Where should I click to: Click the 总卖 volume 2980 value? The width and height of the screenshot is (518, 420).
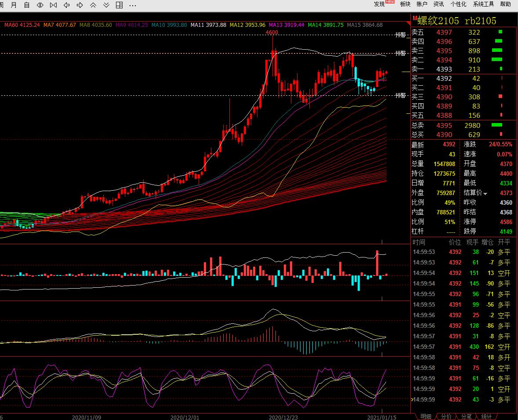tap(472, 126)
